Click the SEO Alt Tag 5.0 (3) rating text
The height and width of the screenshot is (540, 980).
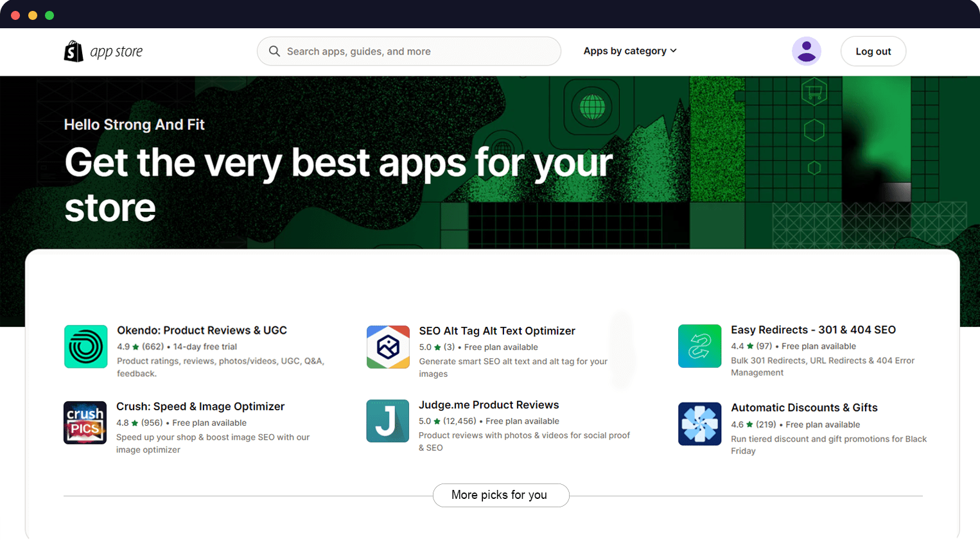[437, 347]
